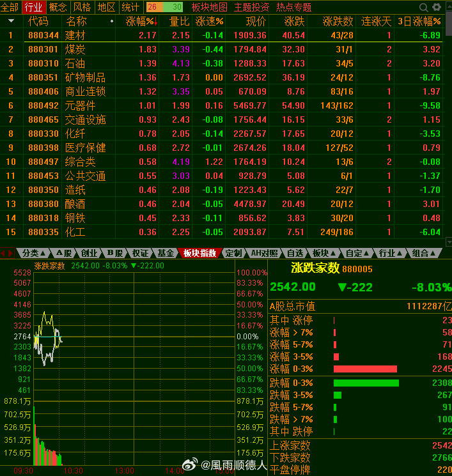Select the 矿物制品 sector row
Image resolution: width=452 pixels, height=476 pixels.
click(x=221, y=77)
